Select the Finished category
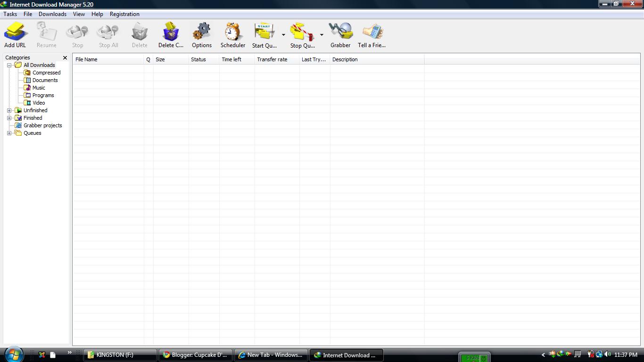Screen dimensions: 644x362 point(33,118)
